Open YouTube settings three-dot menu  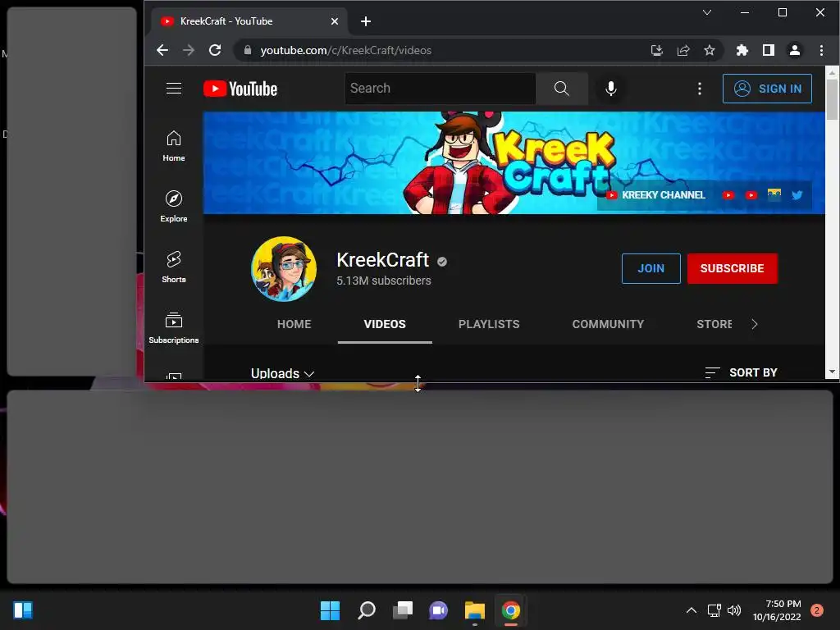(x=699, y=89)
